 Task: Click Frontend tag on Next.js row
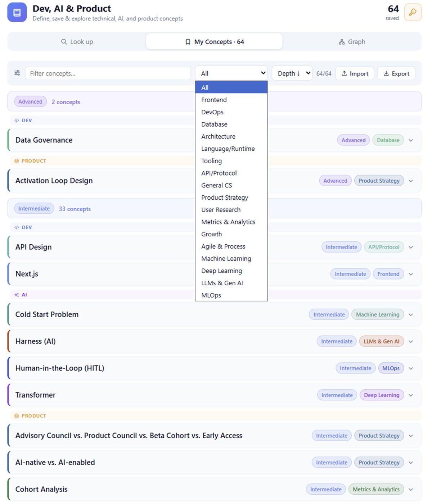[x=388, y=274]
